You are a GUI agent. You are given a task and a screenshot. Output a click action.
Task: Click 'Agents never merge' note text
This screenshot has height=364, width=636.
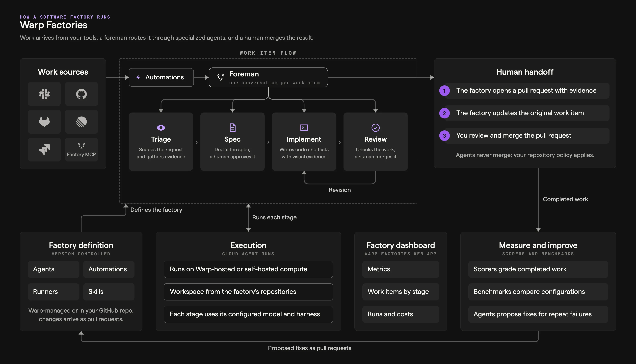(x=525, y=155)
